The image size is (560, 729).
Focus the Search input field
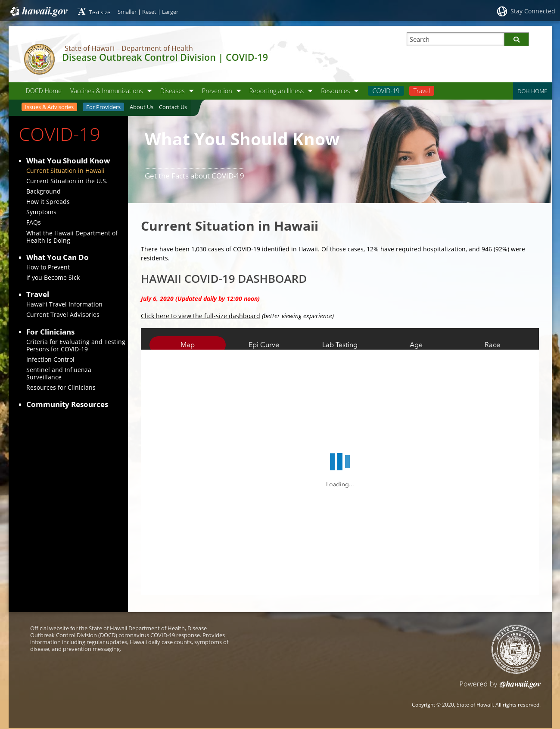point(455,39)
